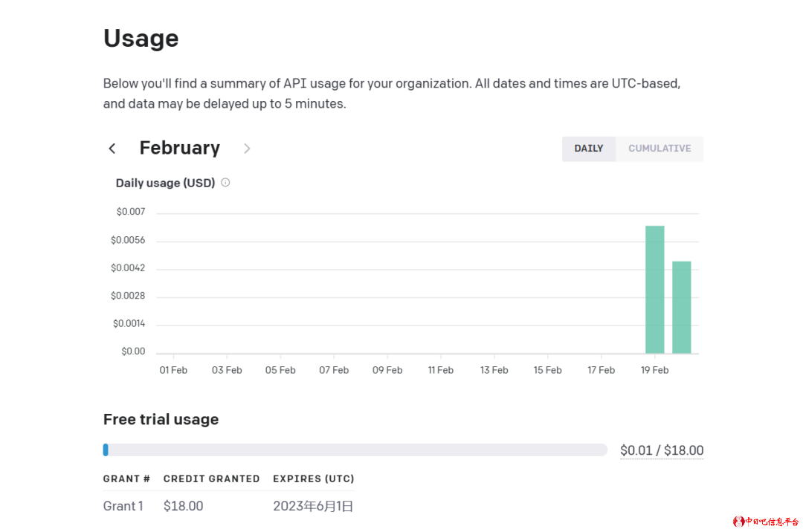Click the February month heading

(179, 149)
